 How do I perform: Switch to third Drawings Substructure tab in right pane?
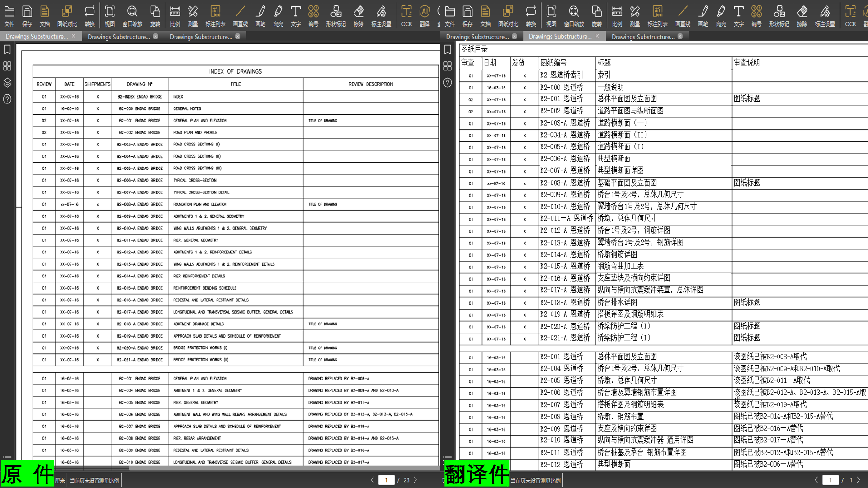pyautogui.click(x=642, y=37)
